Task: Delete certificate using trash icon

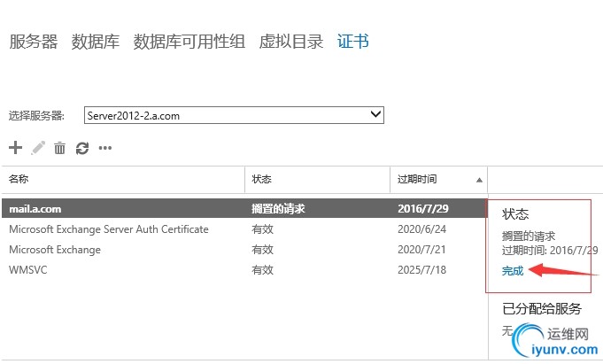Action: (x=59, y=148)
